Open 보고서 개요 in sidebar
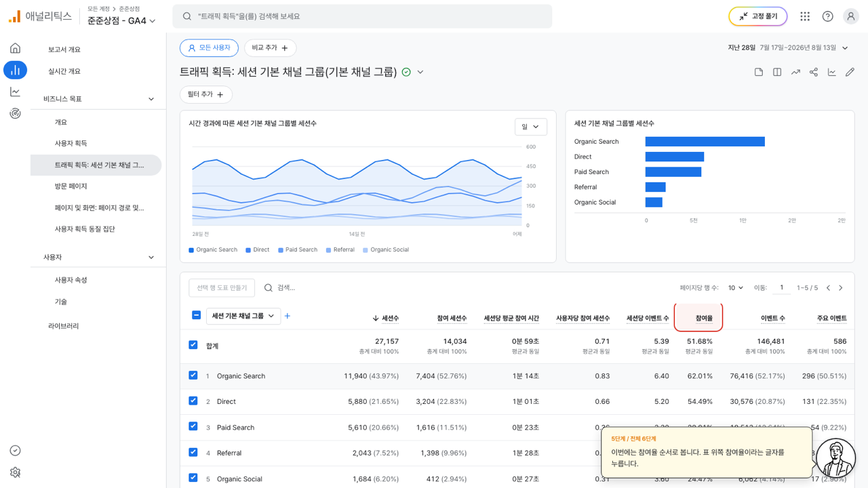Screen dimensions: 868x488 click(x=64, y=49)
